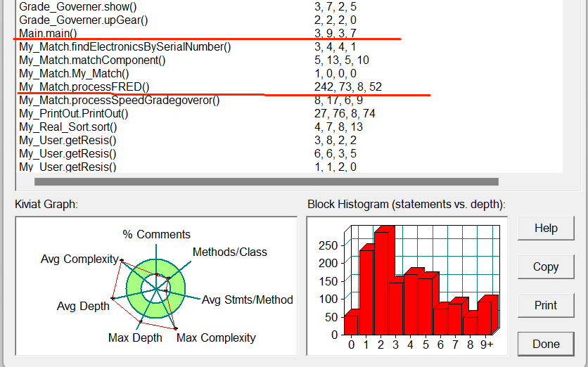Screen dimensions: 588x367
Task: Click the 'Max Depth' Kiviat axis label
Action: (x=135, y=337)
